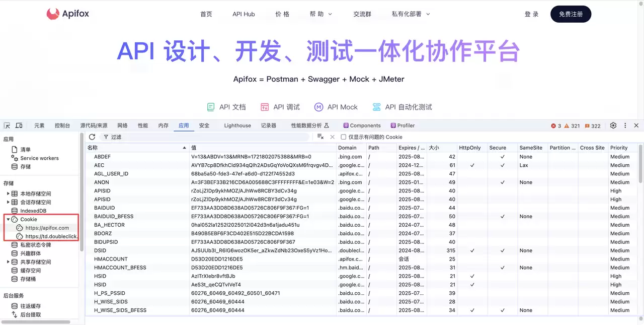644x325 pixels.
Task: Open 价格 page link
Action: coord(282,14)
